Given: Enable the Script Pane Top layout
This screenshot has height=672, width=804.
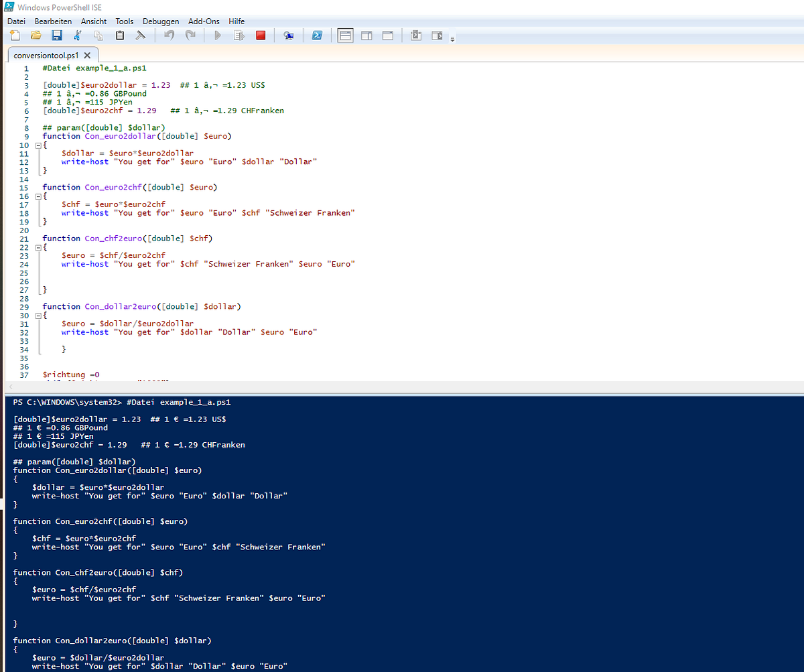Looking at the screenshot, I should (345, 35).
